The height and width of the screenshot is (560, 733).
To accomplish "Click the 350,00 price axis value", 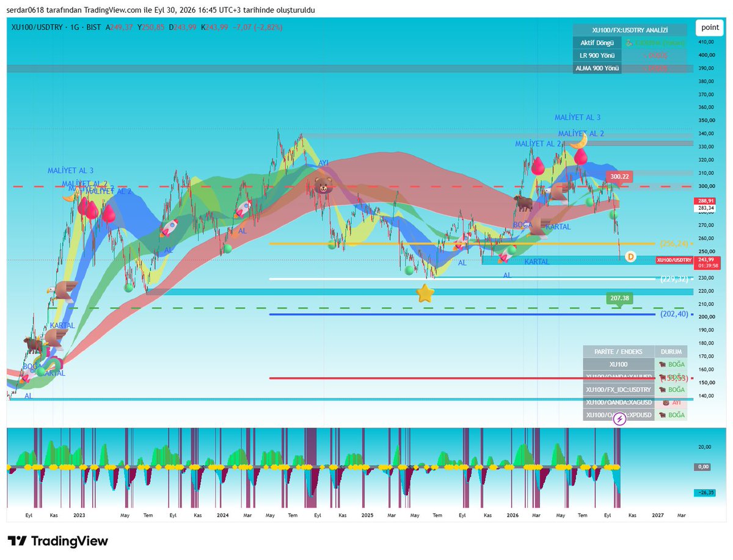I will (706, 120).
